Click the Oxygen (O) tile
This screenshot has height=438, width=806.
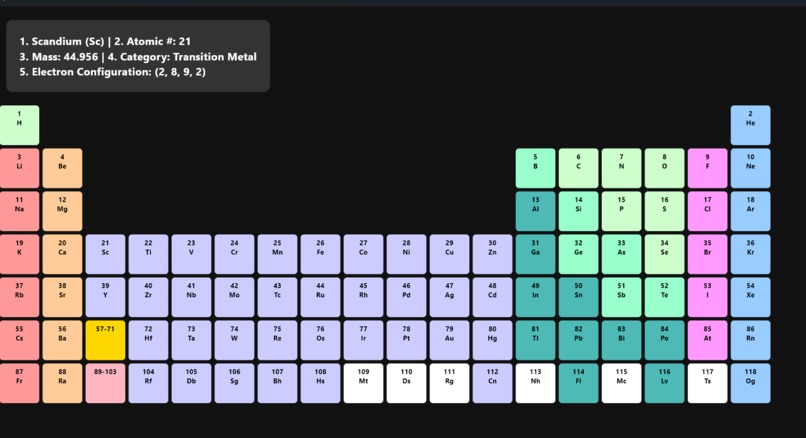(665, 168)
